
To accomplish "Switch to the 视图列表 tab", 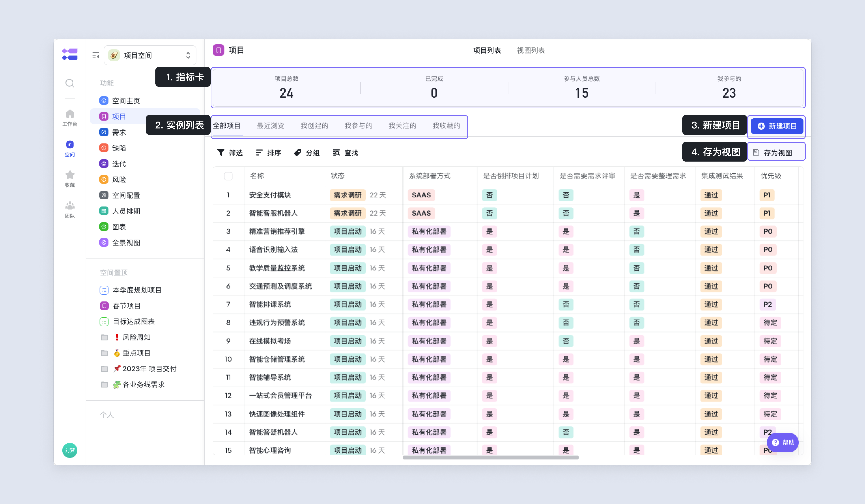I will pyautogui.click(x=531, y=50).
